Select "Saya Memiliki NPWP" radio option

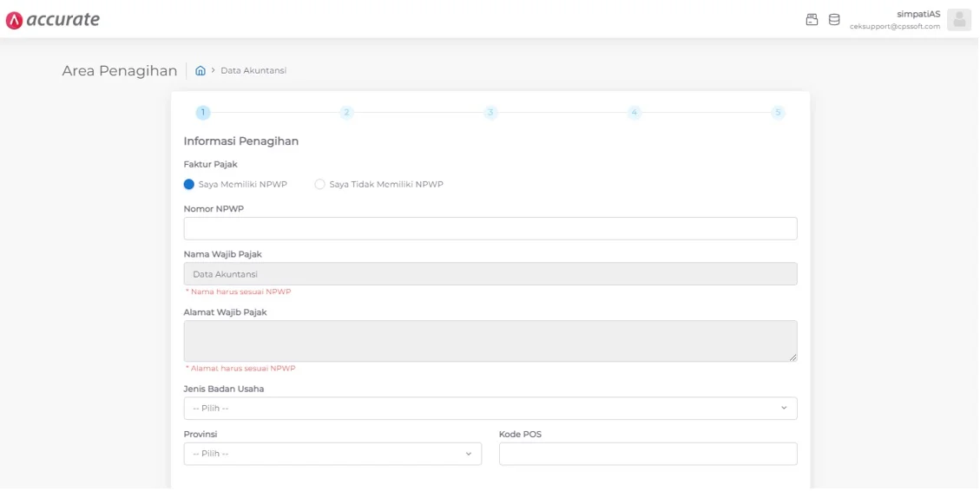click(x=189, y=185)
